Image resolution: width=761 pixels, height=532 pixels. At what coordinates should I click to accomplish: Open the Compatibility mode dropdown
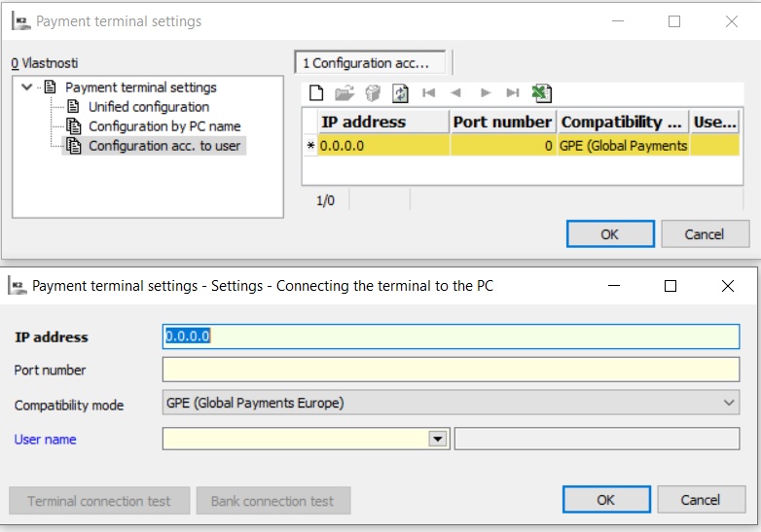point(731,403)
